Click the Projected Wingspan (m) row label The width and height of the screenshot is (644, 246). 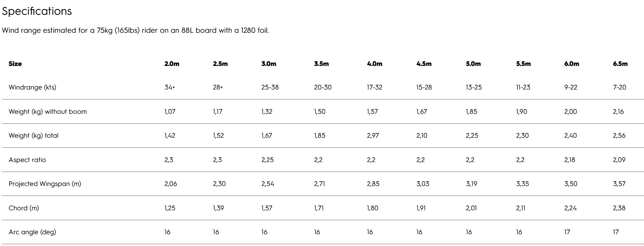pyautogui.click(x=45, y=184)
